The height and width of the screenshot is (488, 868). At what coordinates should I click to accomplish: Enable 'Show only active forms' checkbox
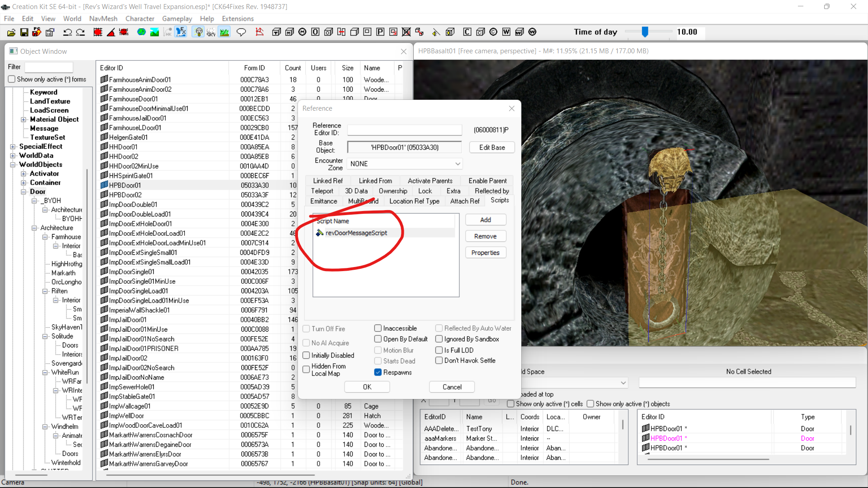click(x=12, y=80)
